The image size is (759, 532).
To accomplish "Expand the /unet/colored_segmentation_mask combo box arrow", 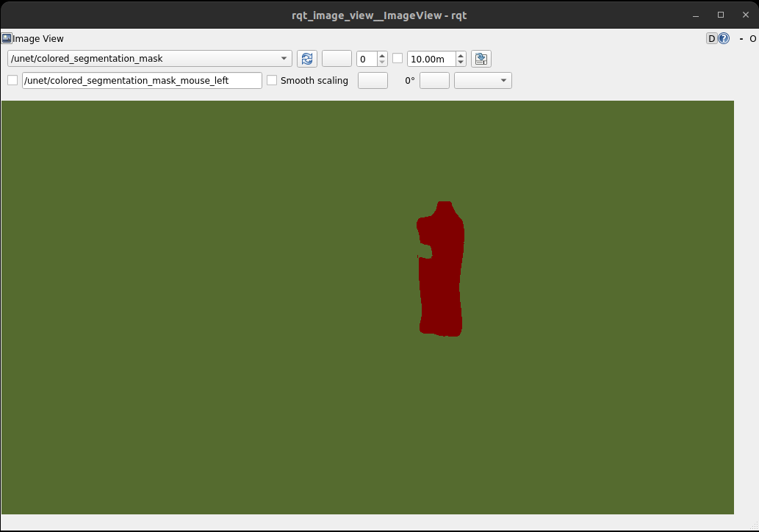I will pos(284,59).
